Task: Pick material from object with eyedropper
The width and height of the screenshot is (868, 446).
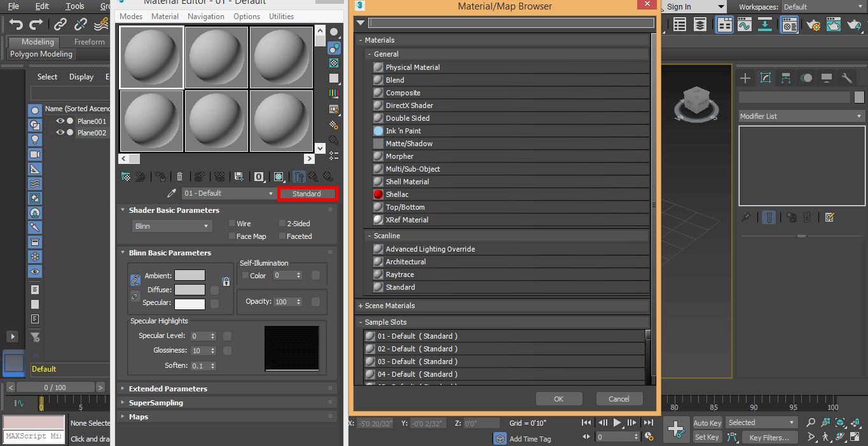Action: click(x=171, y=194)
